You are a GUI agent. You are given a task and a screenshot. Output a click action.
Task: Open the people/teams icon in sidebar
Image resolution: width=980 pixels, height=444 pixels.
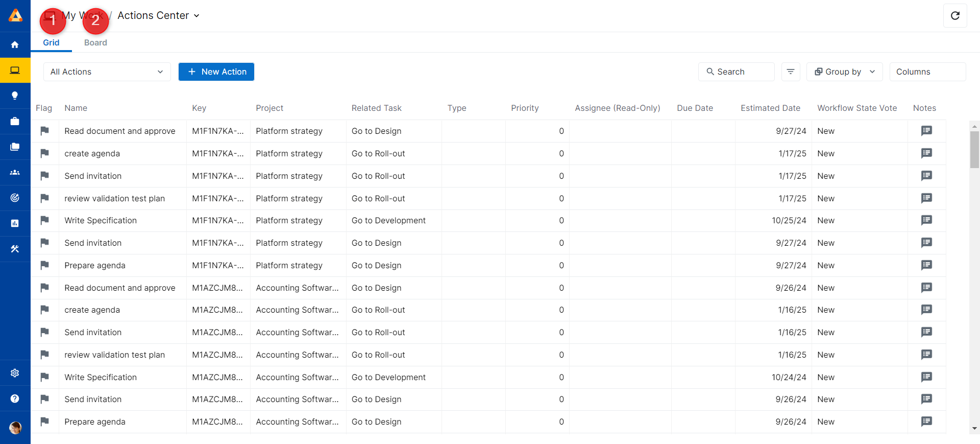(15, 172)
